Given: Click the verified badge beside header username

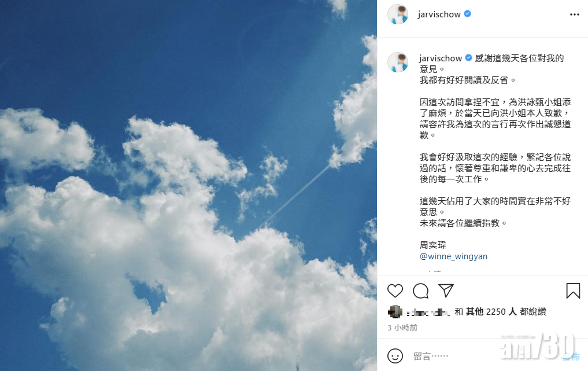Looking at the screenshot, I should [x=467, y=14].
